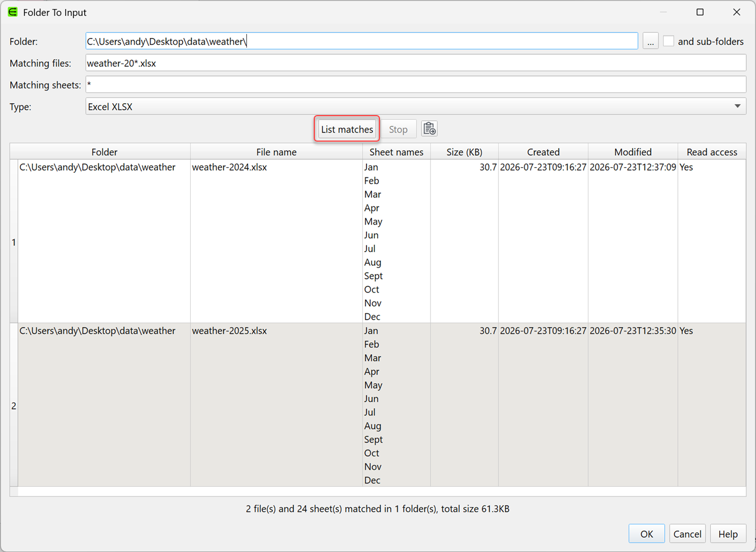
Task: Click the Created date in the weather-2024.xlsx row
Action: (543, 167)
